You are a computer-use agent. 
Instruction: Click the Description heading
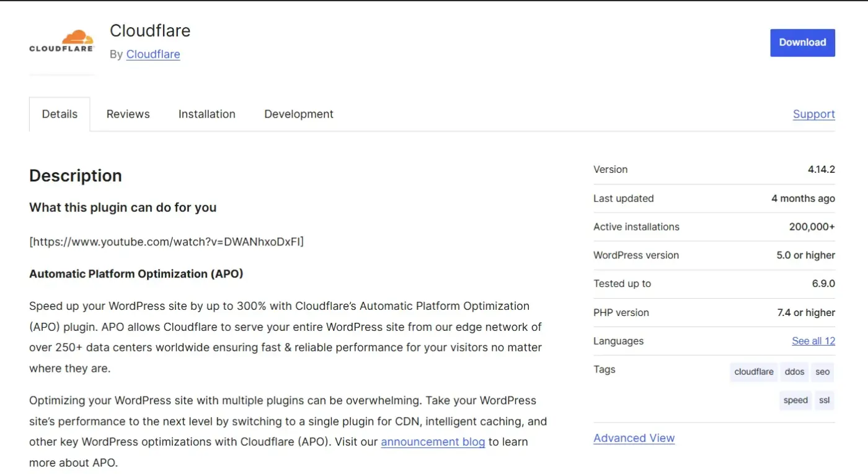click(x=76, y=176)
